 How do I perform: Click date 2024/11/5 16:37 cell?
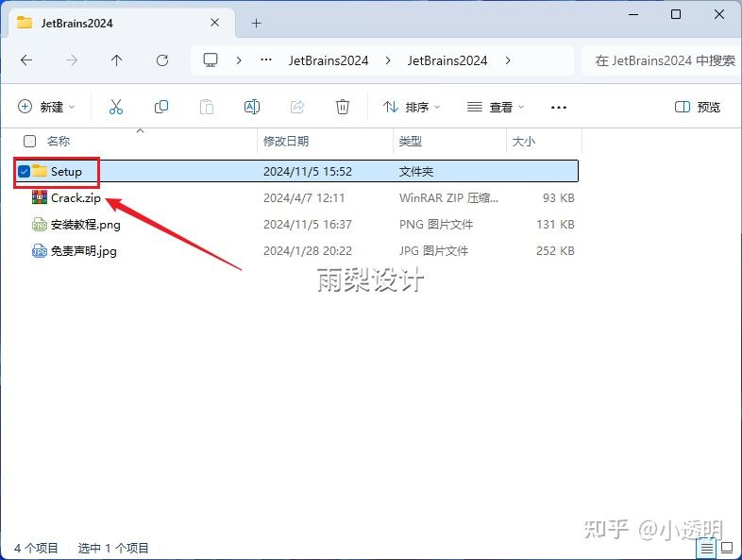[x=308, y=225]
